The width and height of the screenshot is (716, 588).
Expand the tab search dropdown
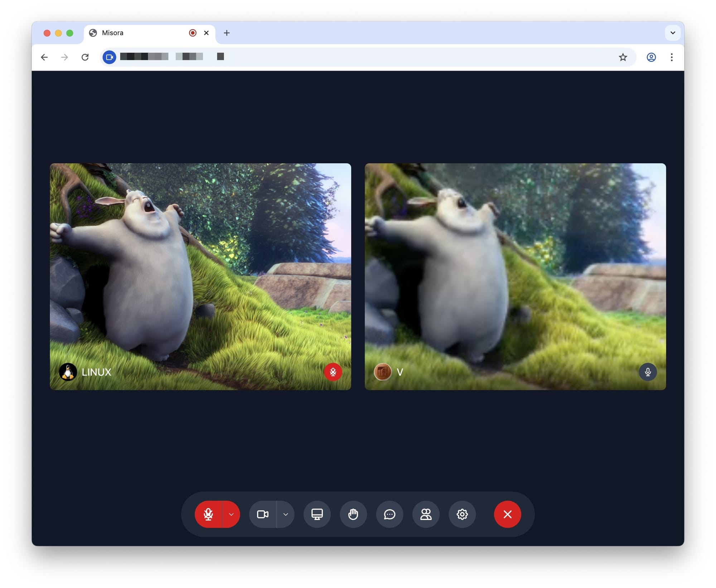coord(673,33)
